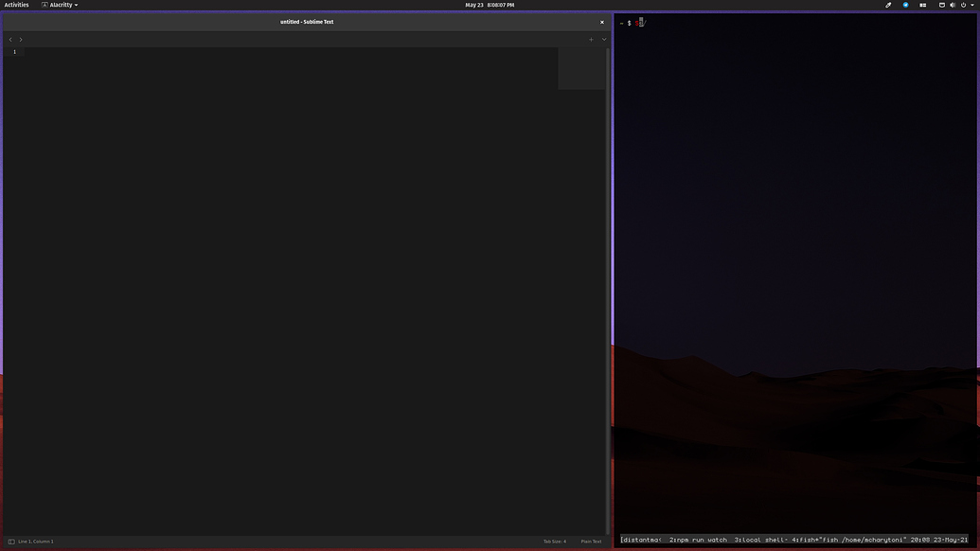Click the "untitled - Sublime Text" title
Viewport: 980px width, 551px height.
click(x=306, y=22)
